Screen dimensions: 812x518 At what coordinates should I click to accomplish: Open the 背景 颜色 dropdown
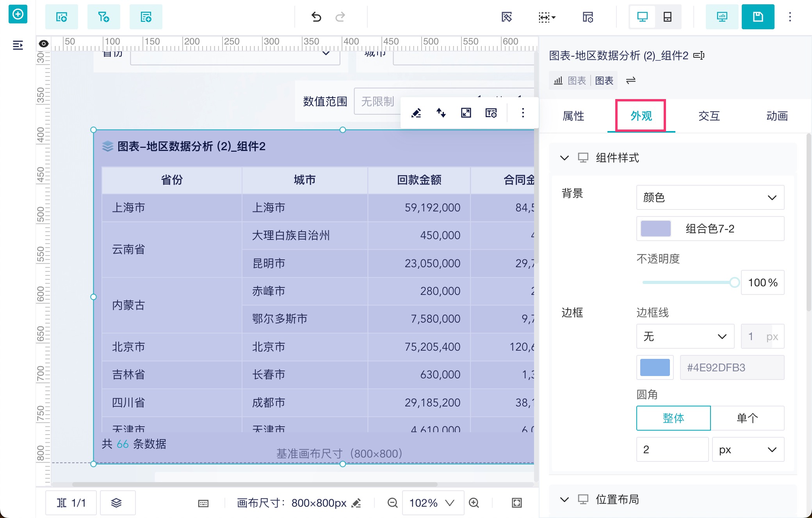(x=710, y=197)
